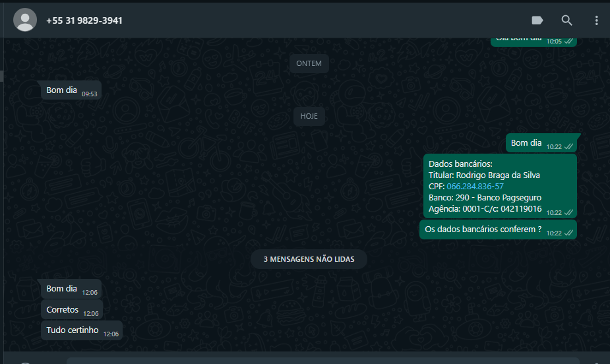Click the ONTEM date divider
Screen dimensions: 610x364
(x=309, y=63)
